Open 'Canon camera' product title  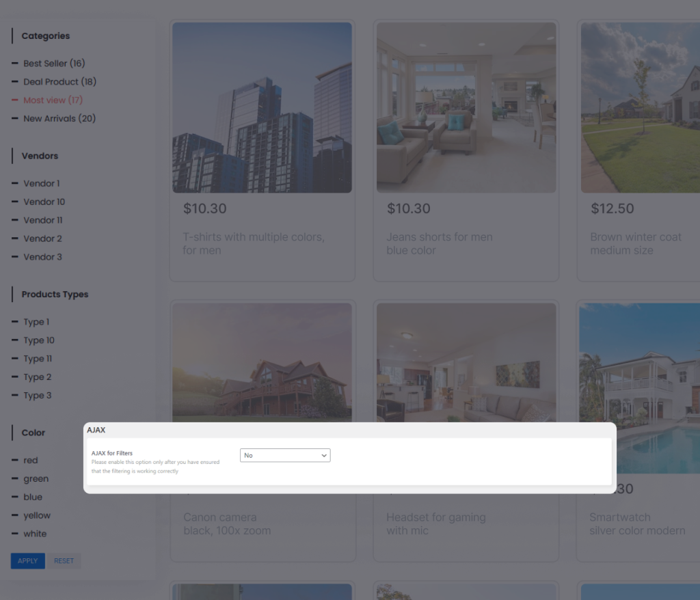tap(227, 523)
